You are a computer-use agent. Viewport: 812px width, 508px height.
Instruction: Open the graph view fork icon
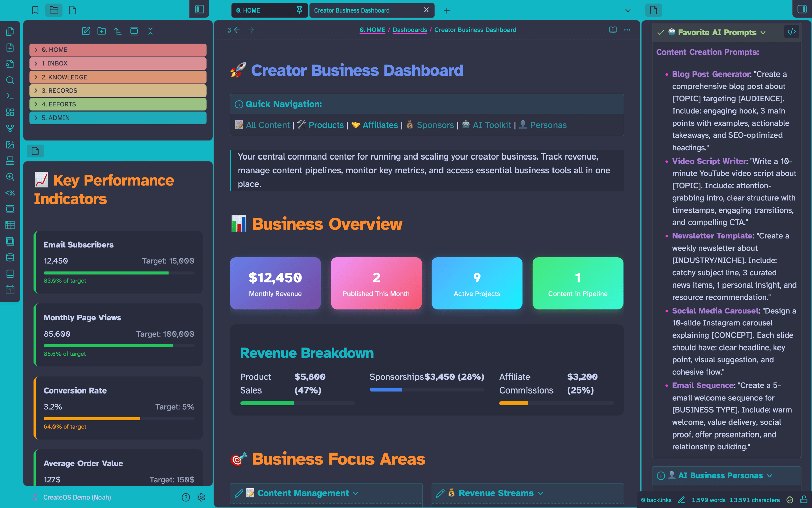(10, 128)
